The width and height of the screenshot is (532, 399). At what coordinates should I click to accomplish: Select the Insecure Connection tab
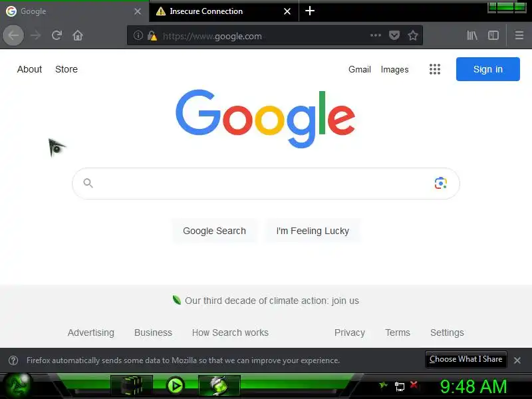[224, 11]
